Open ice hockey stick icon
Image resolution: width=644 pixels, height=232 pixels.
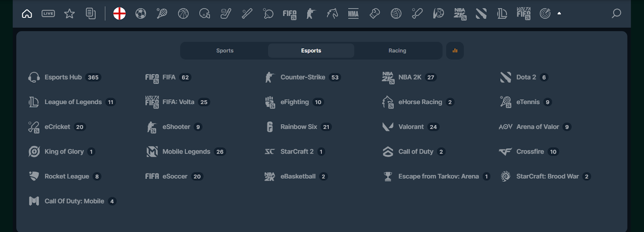point(226,14)
